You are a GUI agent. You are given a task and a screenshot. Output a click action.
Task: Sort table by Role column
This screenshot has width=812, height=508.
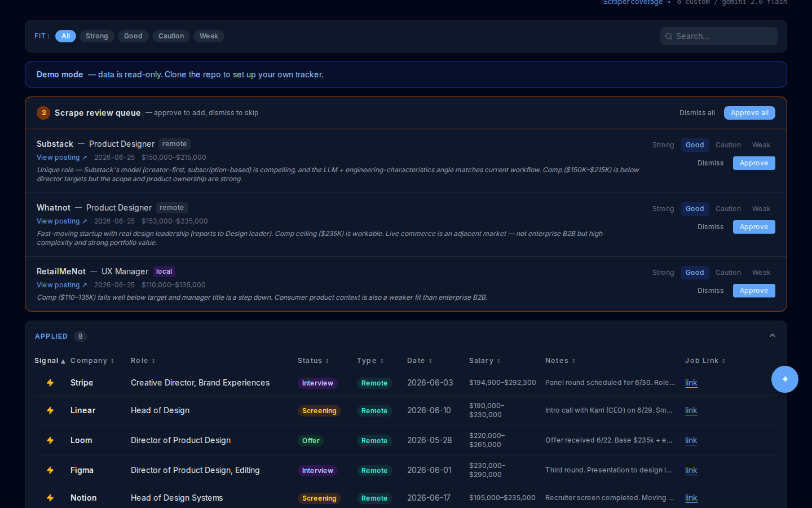coord(143,361)
